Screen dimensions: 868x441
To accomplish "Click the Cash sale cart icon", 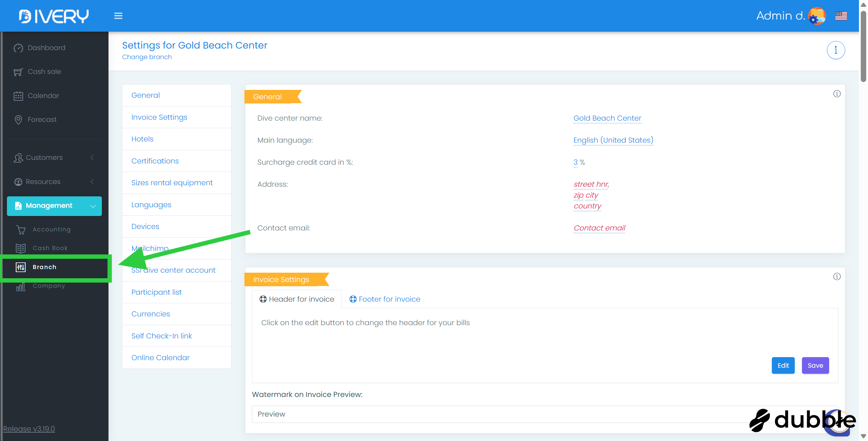I will click(18, 72).
